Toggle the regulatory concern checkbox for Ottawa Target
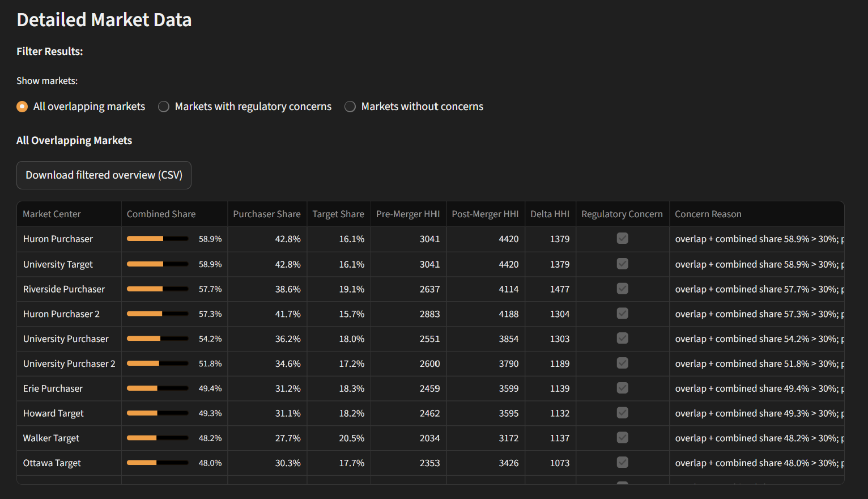The width and height of the screenshot is (868, 499). (x=622, y=463)
